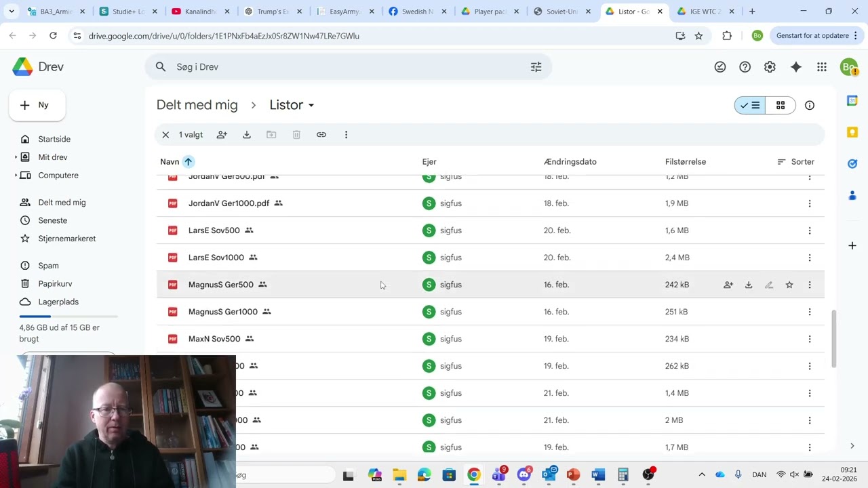Go to Startside in sidebar
This screenshot has width=868, height=488.
click(54, 139)
